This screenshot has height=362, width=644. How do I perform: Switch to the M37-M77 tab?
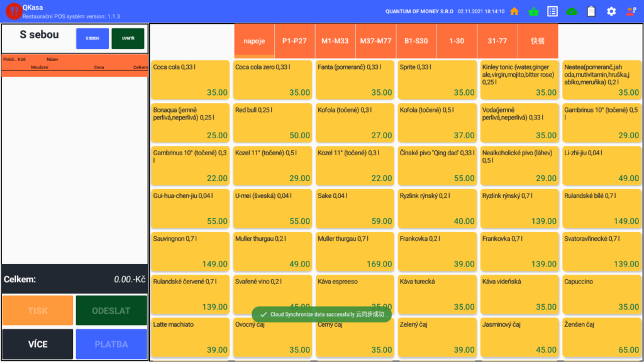tap(376, 41)
